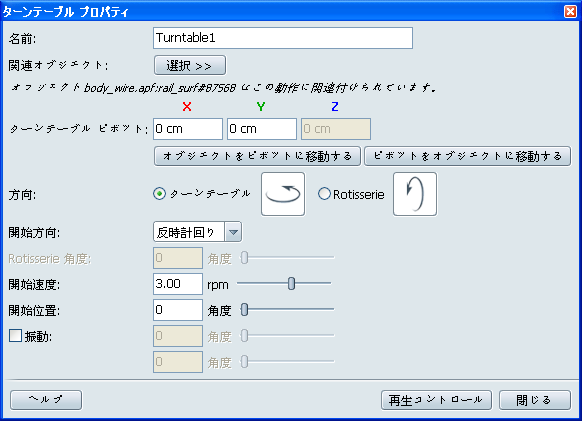This screenshot has height=421, width=582.
Task: Click the 閉じる button
Action: click(x=535, y=400)
